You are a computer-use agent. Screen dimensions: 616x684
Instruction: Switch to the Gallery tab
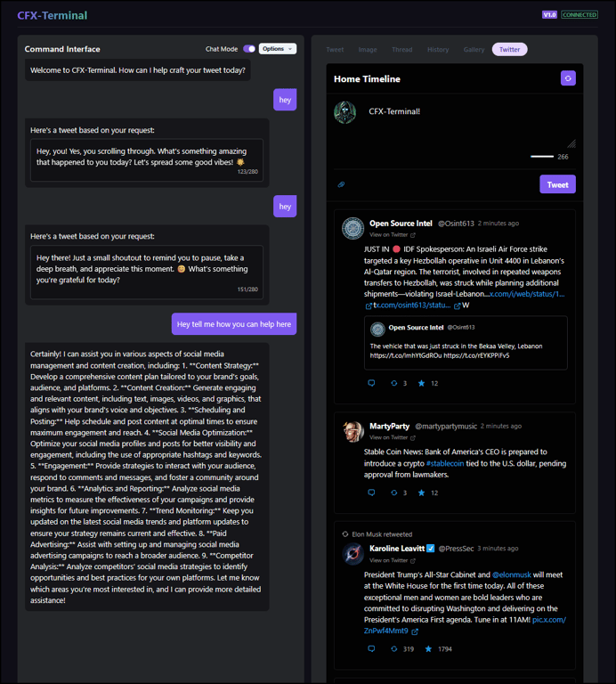[x=474, y=50]
